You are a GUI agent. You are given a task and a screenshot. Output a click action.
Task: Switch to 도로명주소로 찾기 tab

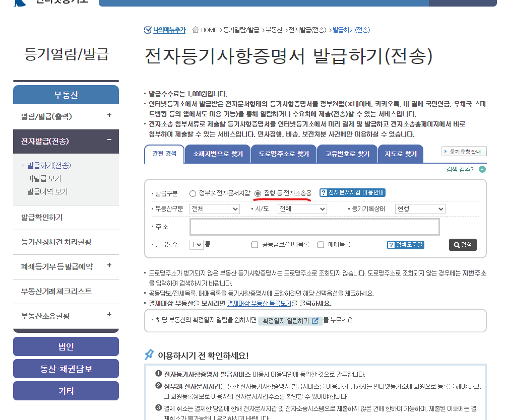tap(284, 154)
